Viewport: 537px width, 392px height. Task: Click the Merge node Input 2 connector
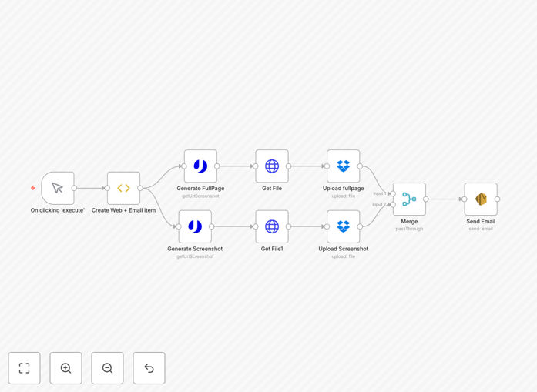393,205
